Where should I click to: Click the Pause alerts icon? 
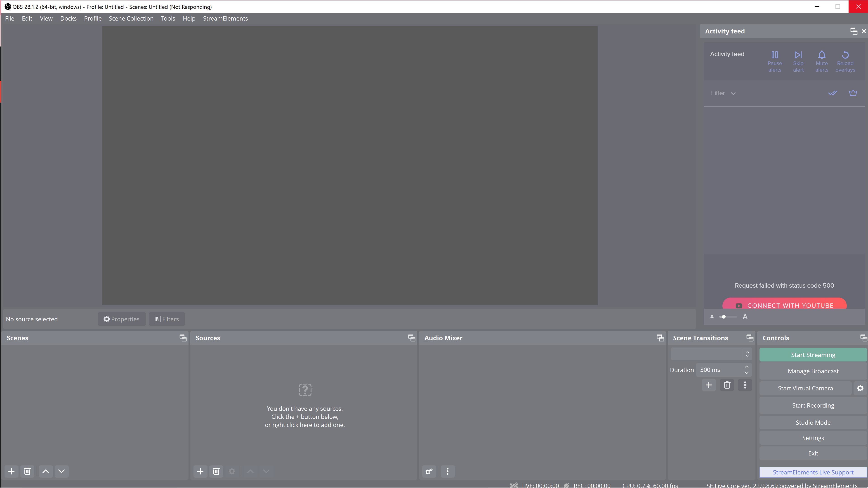[x=774, y=55]
